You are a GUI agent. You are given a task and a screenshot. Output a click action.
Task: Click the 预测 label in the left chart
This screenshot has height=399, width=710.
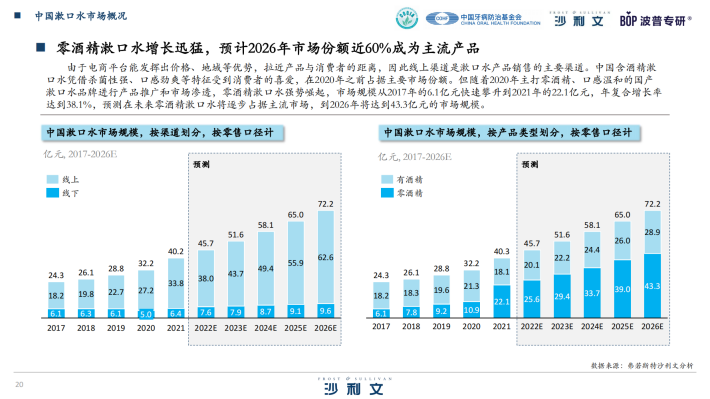pos(201,164)
